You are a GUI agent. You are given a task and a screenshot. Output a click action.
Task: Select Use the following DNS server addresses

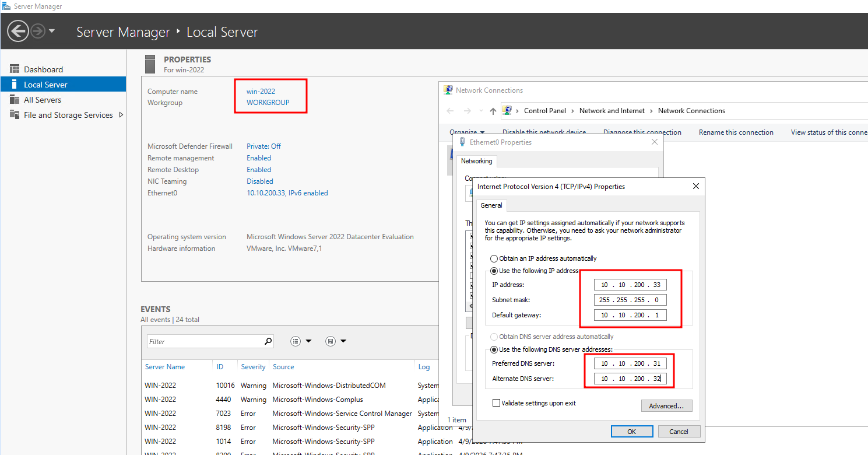tap(494, 349)
